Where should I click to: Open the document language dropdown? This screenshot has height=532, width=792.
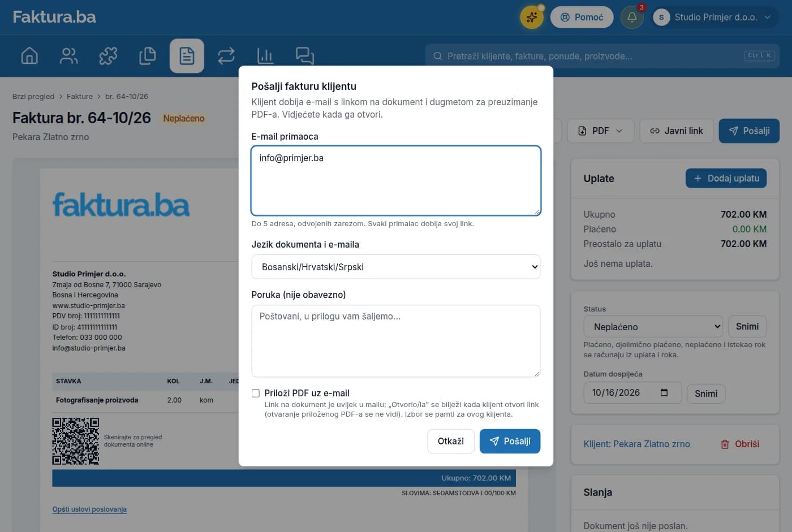[x=396, y=267]
